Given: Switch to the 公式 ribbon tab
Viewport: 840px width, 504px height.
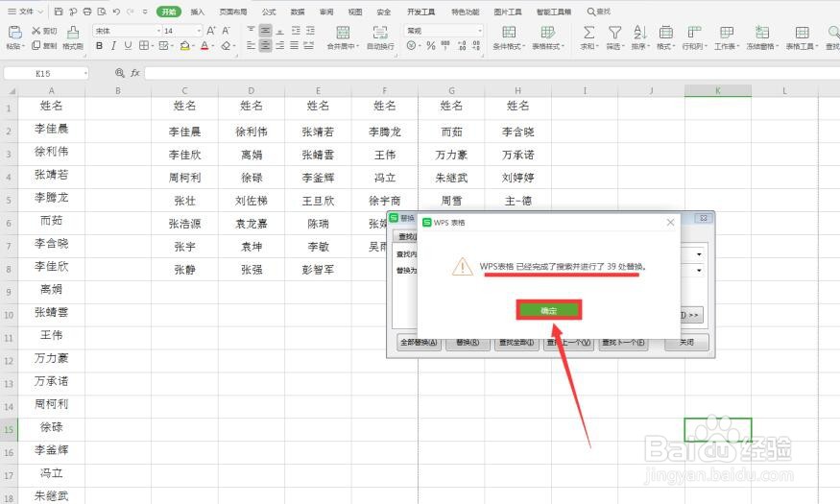Looking at the screenshot, I should tap(269, 12).
